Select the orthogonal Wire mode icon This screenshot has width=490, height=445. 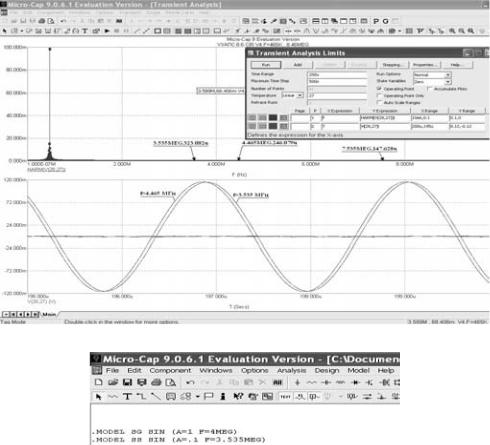point(141,396)
